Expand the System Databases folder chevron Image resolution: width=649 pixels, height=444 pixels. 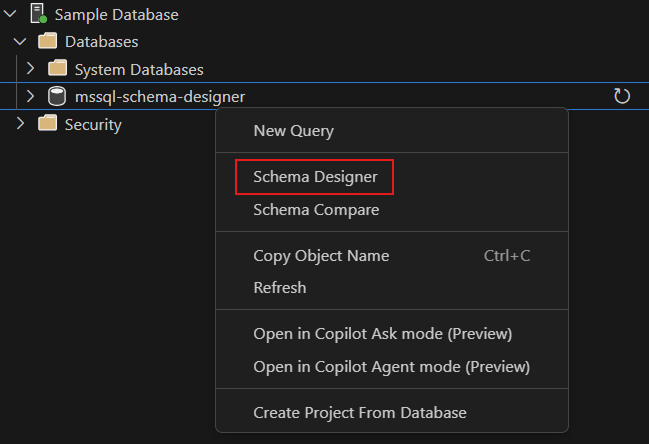coord(30,69)
